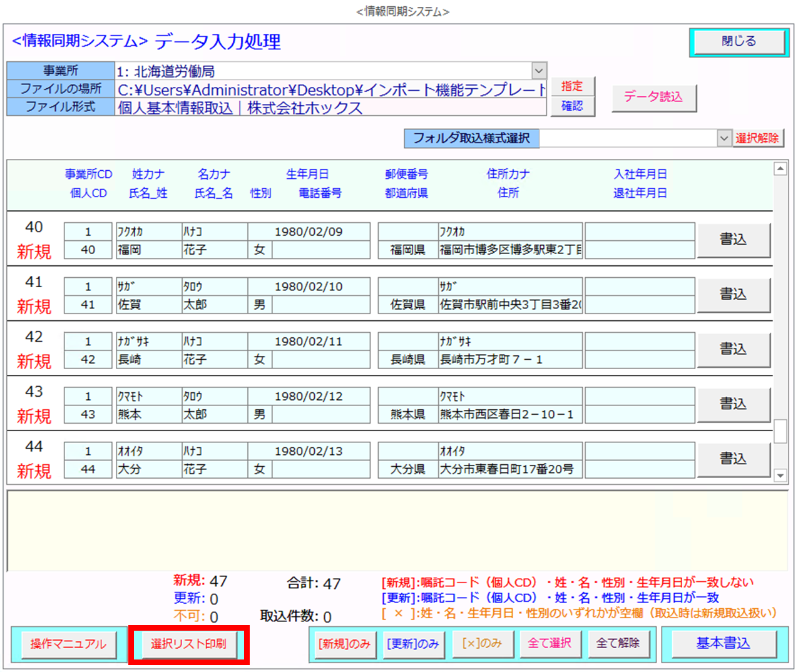Screen dimensions: 798x672
Task: Open the 操作マニュアル
Action: click(x=68, y=644)
